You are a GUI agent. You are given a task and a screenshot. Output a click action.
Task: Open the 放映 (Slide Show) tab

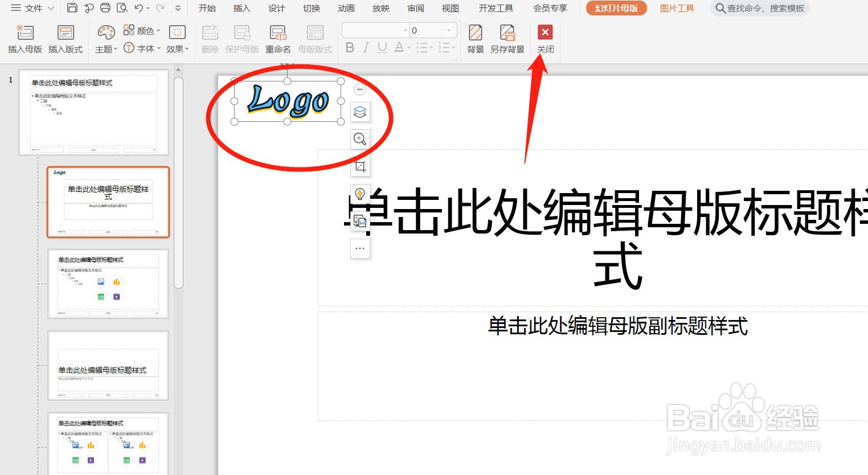click(x=381, y=8)
